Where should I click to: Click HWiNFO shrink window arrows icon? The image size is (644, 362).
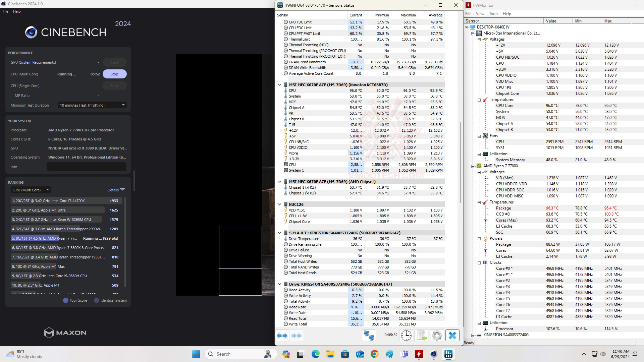pyautogui.click(x=297, y=336)
